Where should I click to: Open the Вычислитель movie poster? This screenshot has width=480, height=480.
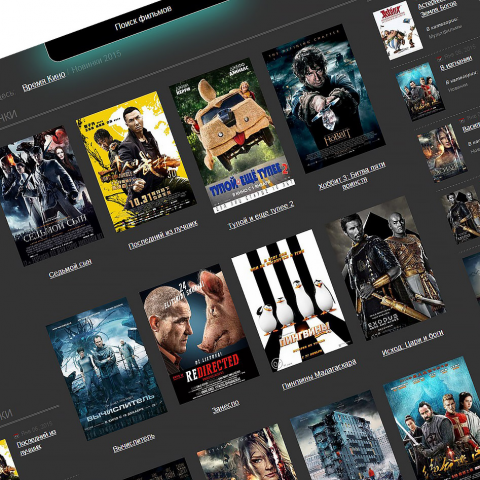click(x=107, y=369)
